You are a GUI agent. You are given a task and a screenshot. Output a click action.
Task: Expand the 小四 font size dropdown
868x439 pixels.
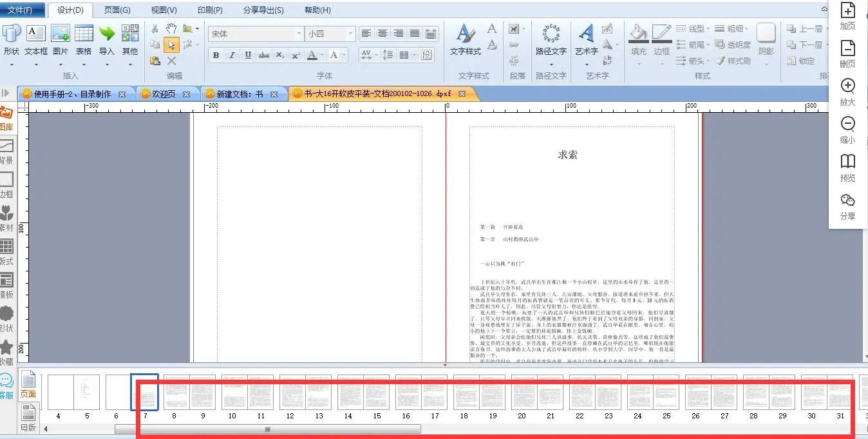pyautogui.click(x=350, y=34)
